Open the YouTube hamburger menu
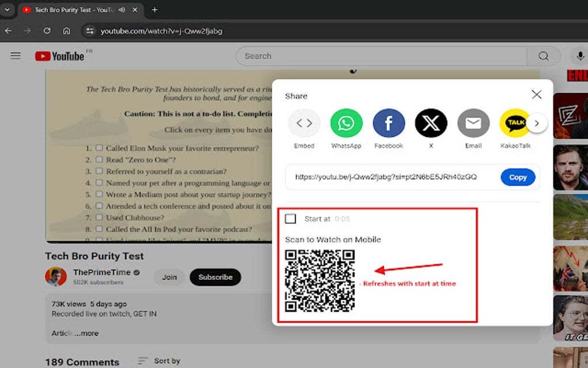This screenshot has height=368, width=588. tap(16, 55)
